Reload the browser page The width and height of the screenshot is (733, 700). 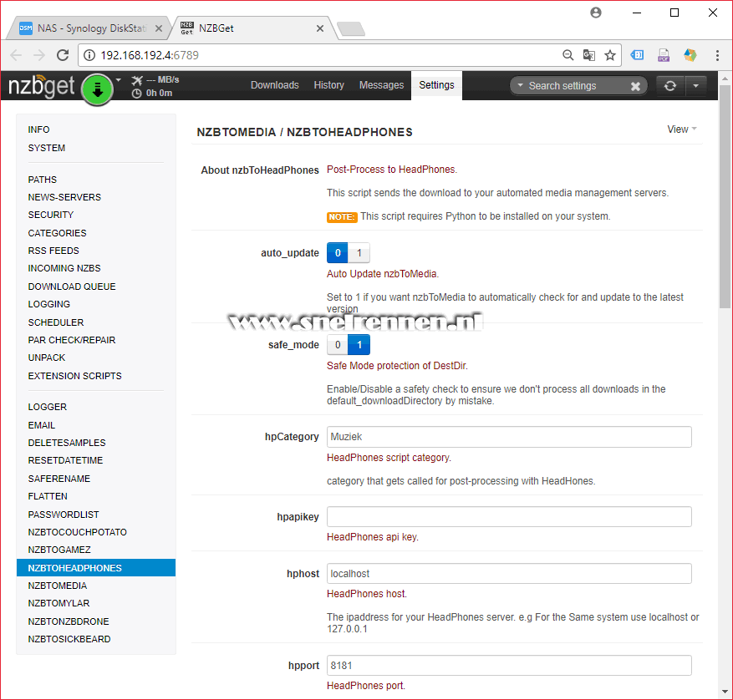(x=63, y=55)
